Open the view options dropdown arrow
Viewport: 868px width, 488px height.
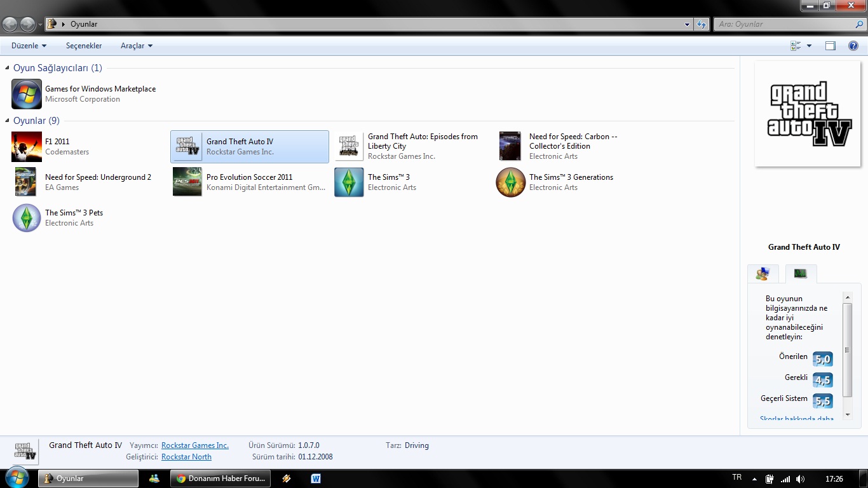click(x=809, y=46)
